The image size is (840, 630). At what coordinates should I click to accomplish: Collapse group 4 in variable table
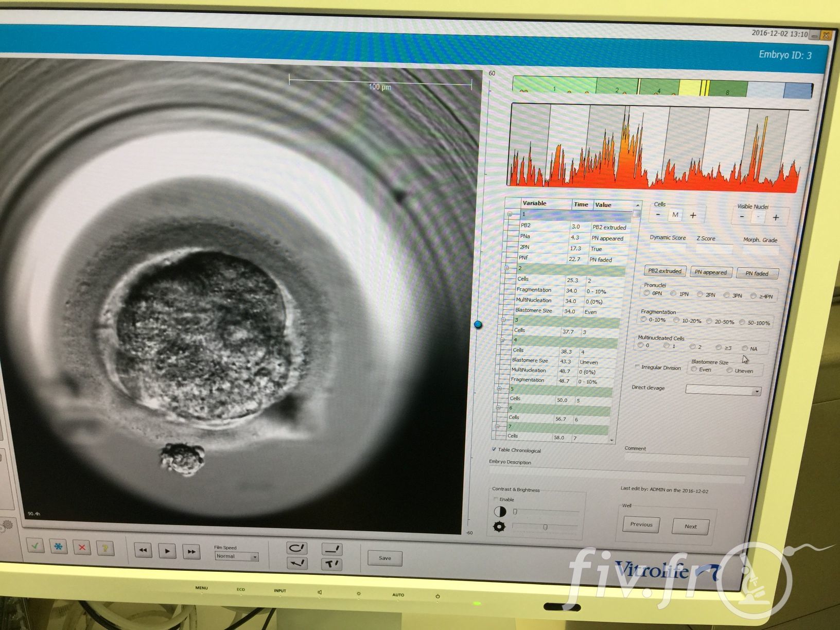502,340
